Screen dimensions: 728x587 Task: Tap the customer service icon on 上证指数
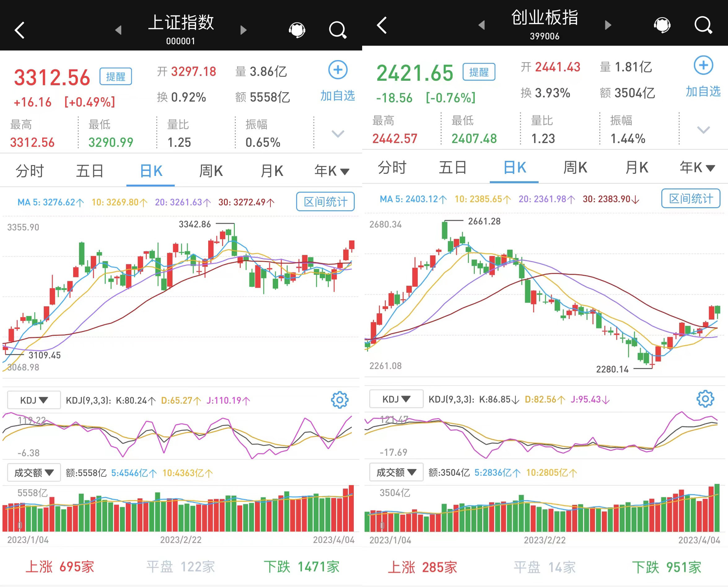pos(296,30)
